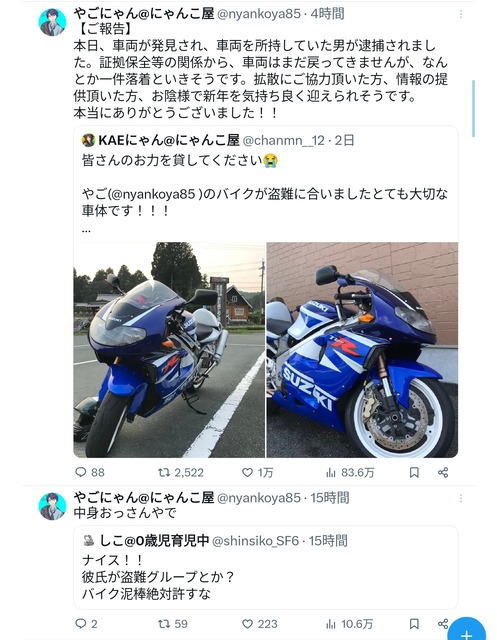Retweet the second post with 59 retweets
The height and width of the screenshot is (640, 497).
tap(164, 623)
